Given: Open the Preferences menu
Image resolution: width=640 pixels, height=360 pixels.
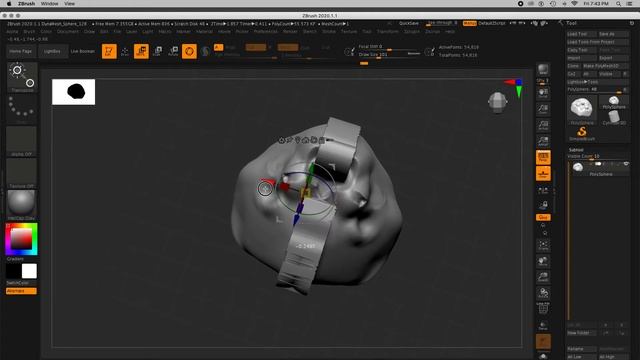Looking at the screenshot, I should pos(265,31).
